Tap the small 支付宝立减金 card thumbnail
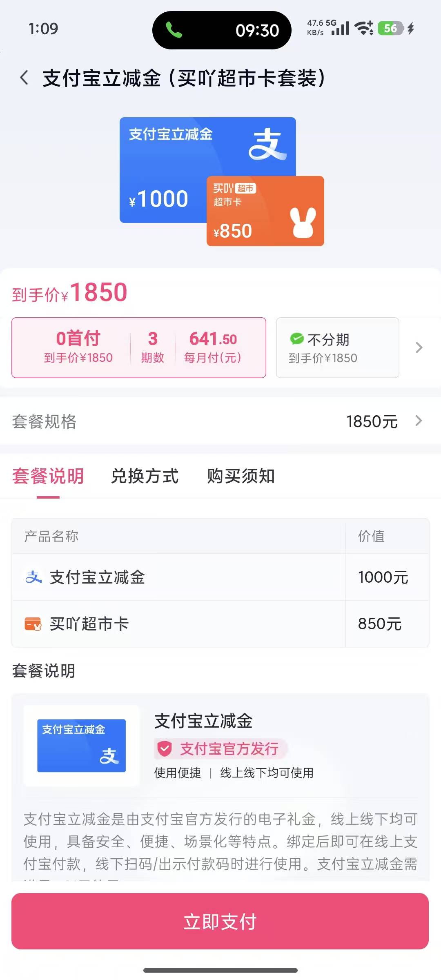 click(x=82, y=746)
